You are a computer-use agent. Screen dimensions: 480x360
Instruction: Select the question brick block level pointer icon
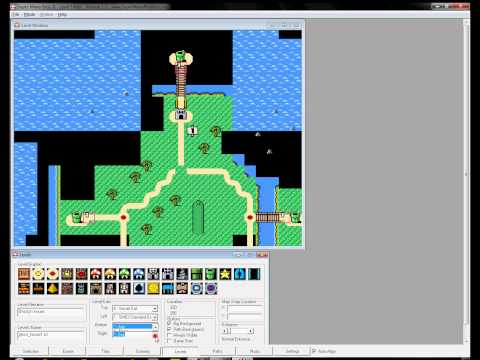(24, 274)
